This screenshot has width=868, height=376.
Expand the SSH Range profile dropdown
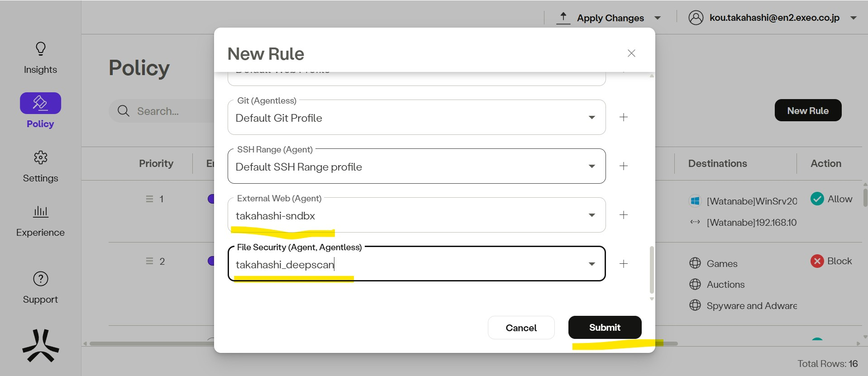pyautogui.click(x=591, y=167)
